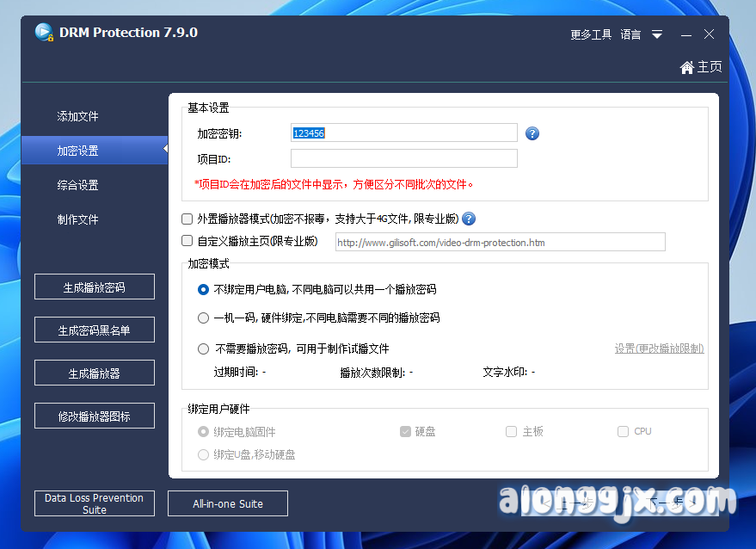The image size is (756, 549).
Task: Click the home icon next to 主页
Action: point(687,67)
